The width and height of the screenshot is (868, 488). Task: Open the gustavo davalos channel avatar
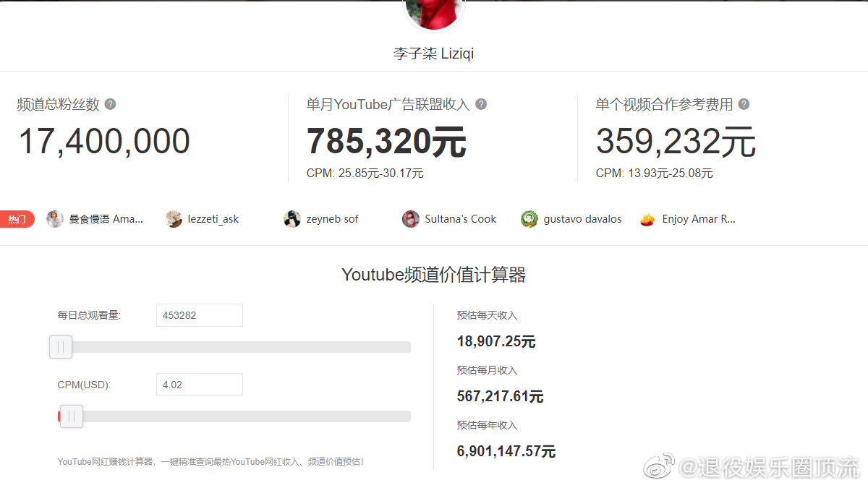pyautogui.click(x=529, y=219)
